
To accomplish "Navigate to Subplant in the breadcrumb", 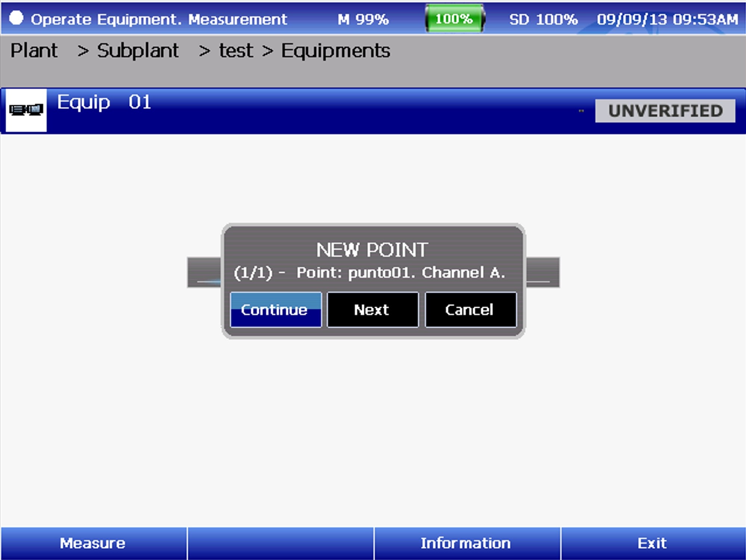I will pyautogui.click(x=137, y=50).
